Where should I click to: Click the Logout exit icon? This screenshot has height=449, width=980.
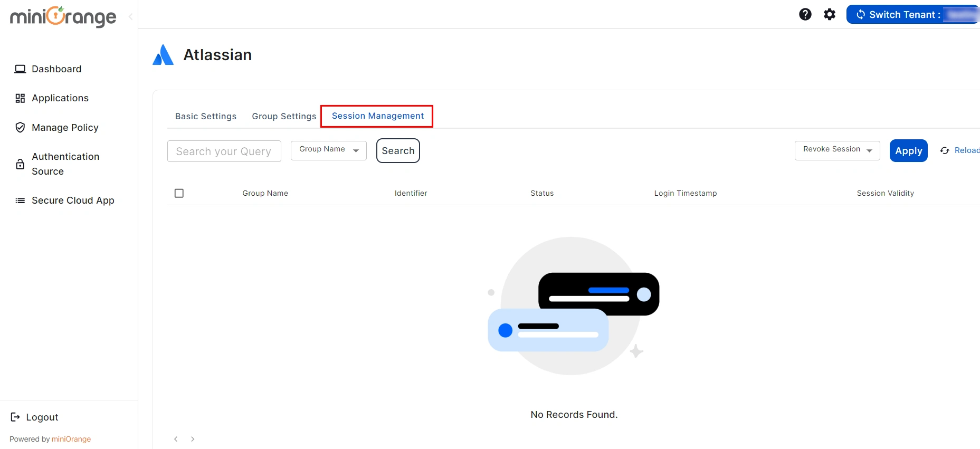[15, 417]
